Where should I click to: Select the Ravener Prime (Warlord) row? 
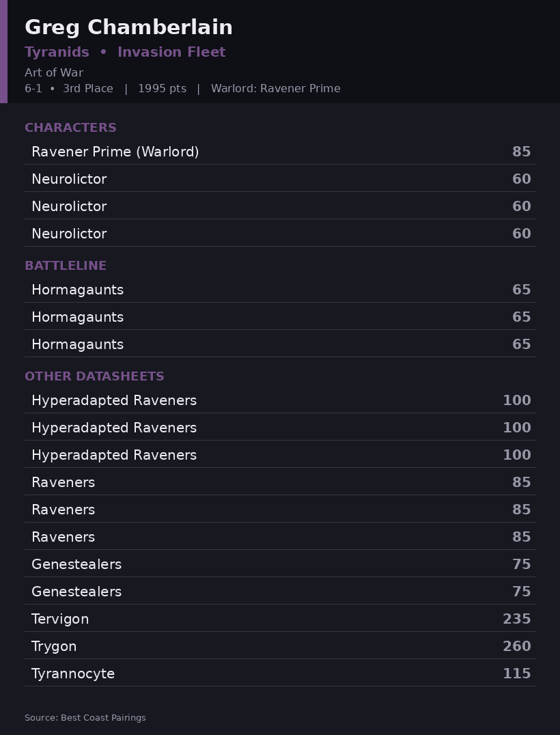tap(280, 152)
